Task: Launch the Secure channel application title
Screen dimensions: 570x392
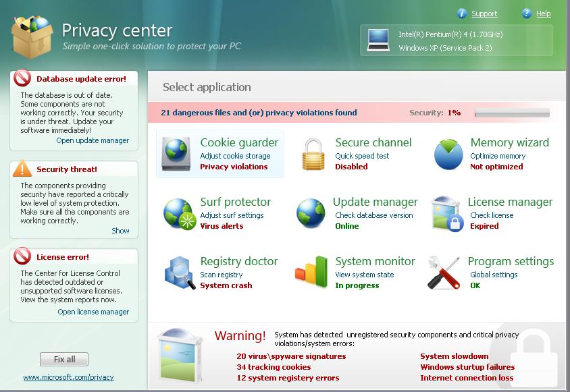Action: 373,142
